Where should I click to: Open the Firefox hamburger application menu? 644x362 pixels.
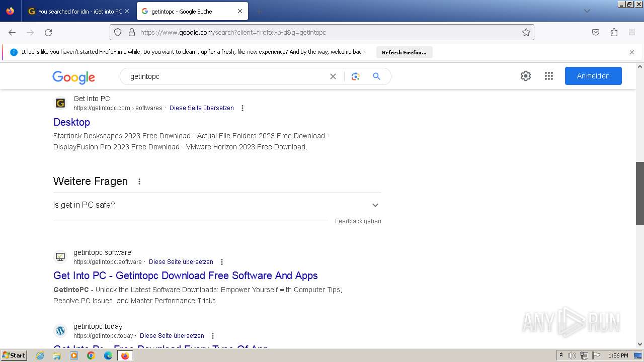tap(632, 32)
